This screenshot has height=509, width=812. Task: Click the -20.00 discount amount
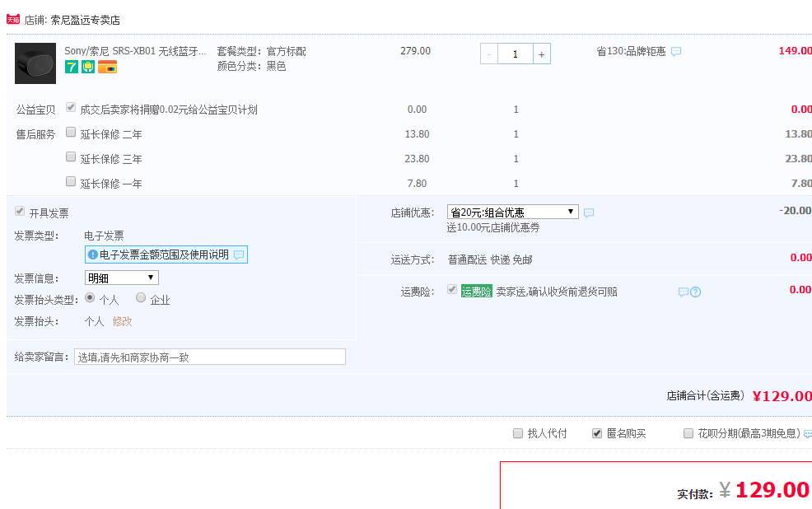[x=795, y=211]
